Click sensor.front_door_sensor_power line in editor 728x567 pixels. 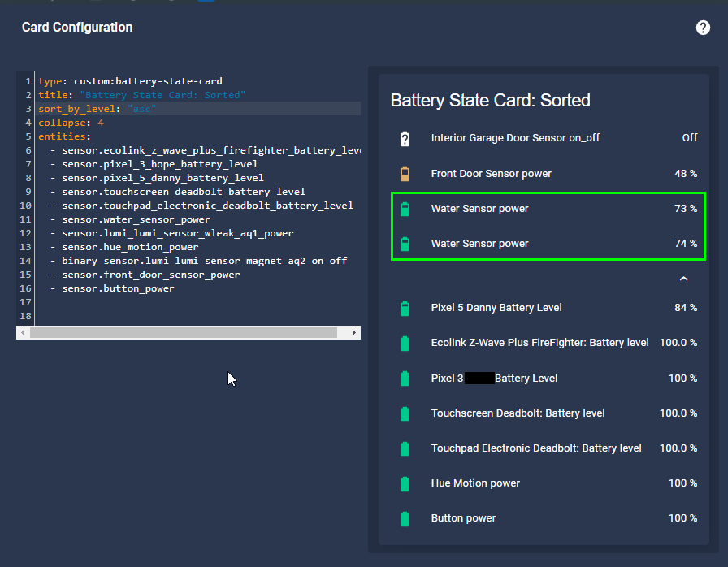(x=151, y=275)
